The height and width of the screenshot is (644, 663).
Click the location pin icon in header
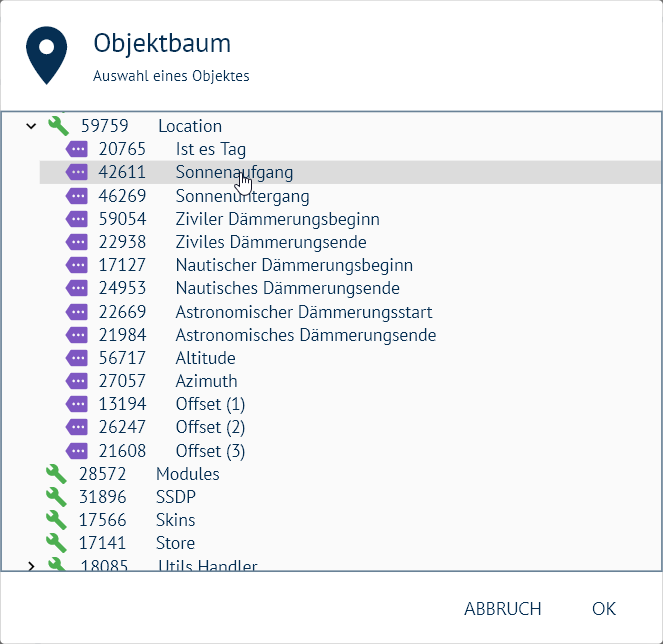point(47,56)
